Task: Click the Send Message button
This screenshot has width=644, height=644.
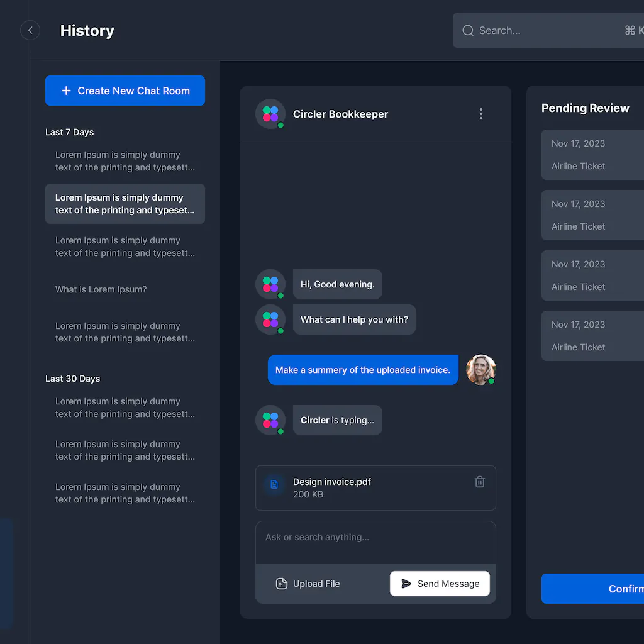Action: point(440,584)
